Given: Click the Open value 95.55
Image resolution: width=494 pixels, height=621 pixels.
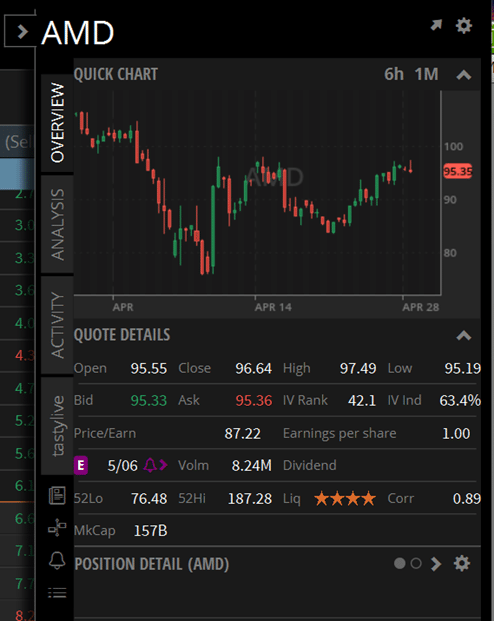Looking at the screenshot, I should [149, 369].
